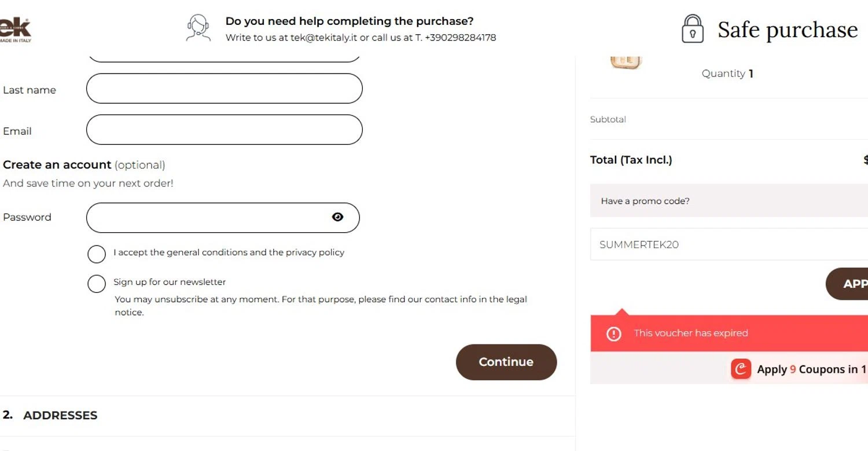Accept the general conditions and privacy policy
868x451 pixels.
coord(97,254)
